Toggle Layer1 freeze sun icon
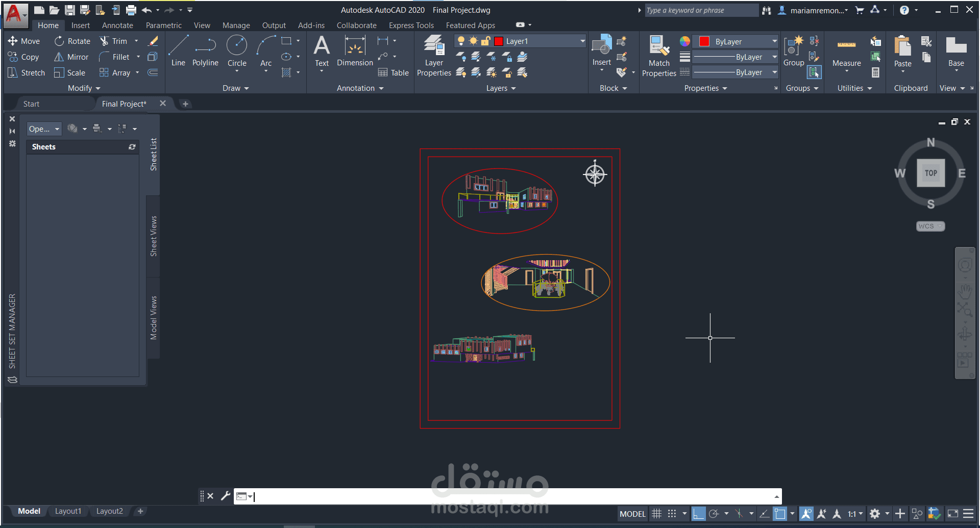Screen dimensions: 980x528 [x=474, y=41]
